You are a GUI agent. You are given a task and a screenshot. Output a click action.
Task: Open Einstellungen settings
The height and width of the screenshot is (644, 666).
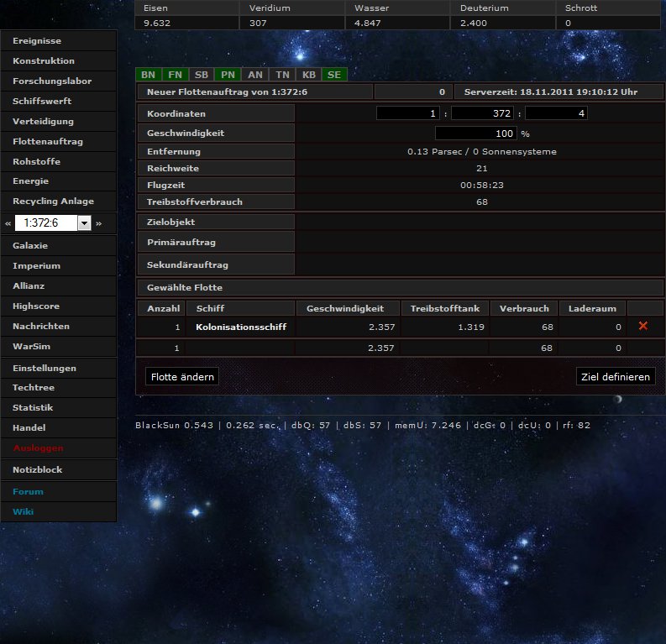point(59,369)
